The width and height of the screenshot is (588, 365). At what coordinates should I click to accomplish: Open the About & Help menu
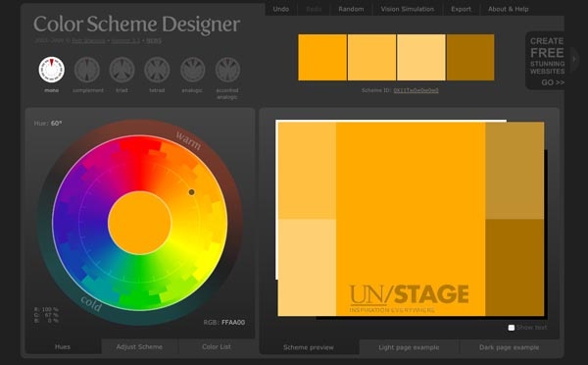(508, 9)
